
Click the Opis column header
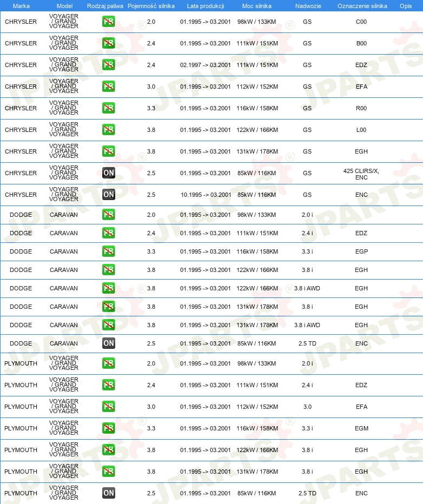tap(406, 6)
